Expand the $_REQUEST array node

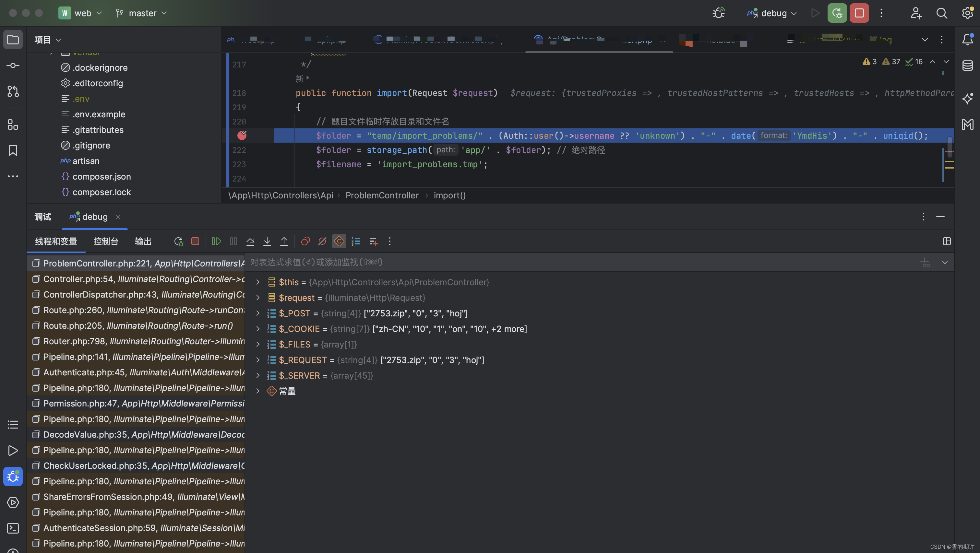point(257,360)
